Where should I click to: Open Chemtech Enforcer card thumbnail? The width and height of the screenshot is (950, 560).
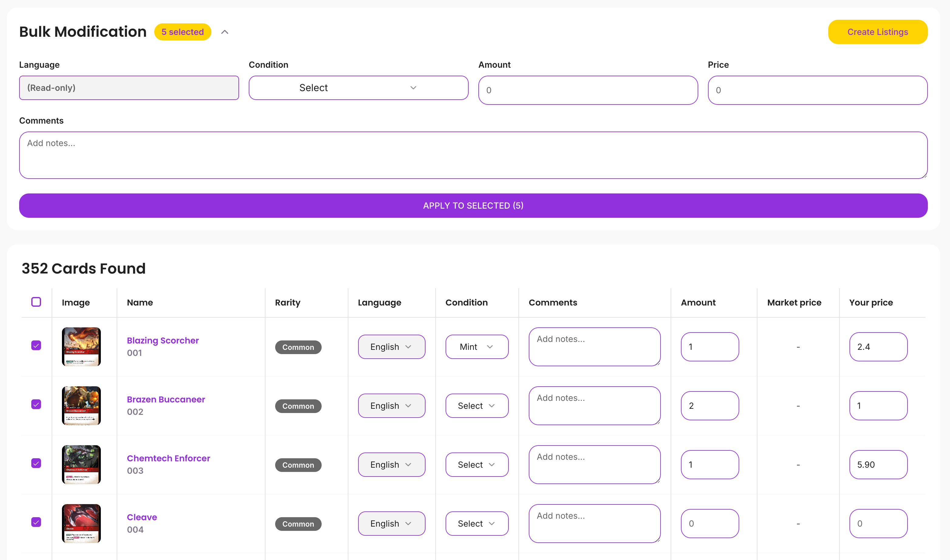coord(81,465)
